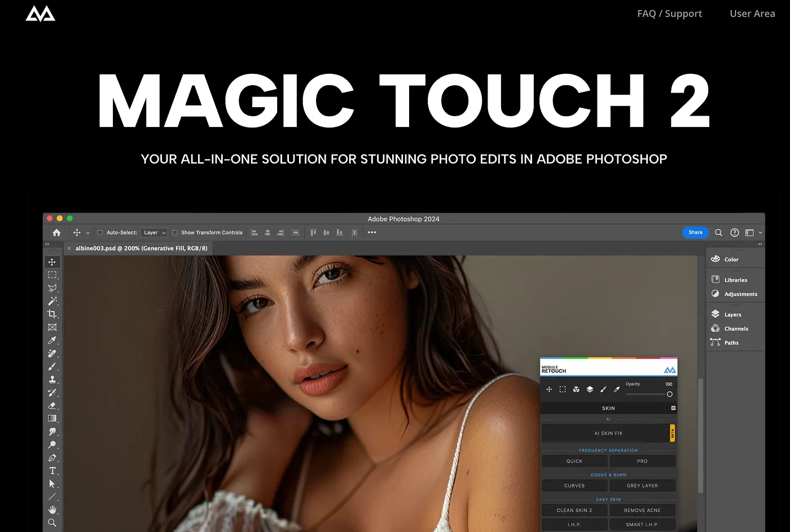This screenshot has height=532, width=790.
Task: Enable the Show Transform Controls checkbox
Action: 175,232
